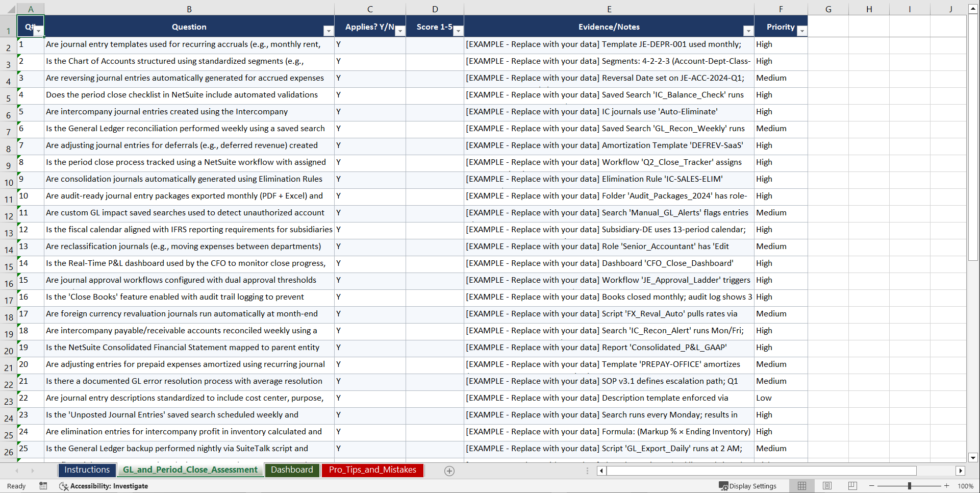
Task: Click the macro recording icon next to Ready
Action: 43,486
